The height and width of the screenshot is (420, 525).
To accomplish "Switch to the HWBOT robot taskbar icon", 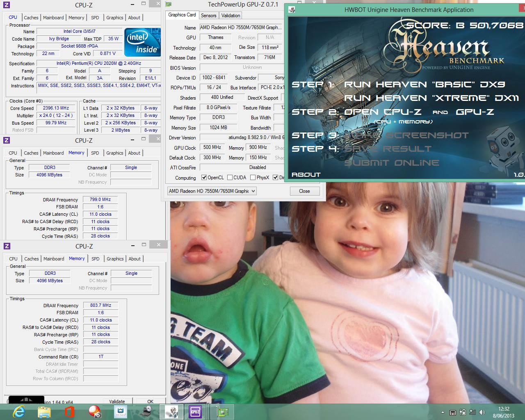I will [171, 411].
